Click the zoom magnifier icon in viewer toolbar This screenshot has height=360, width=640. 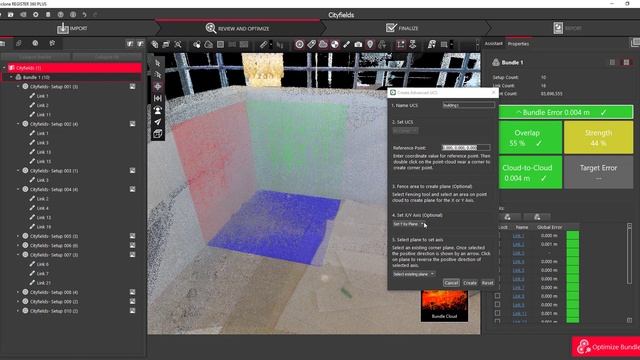tap(178, 44)
